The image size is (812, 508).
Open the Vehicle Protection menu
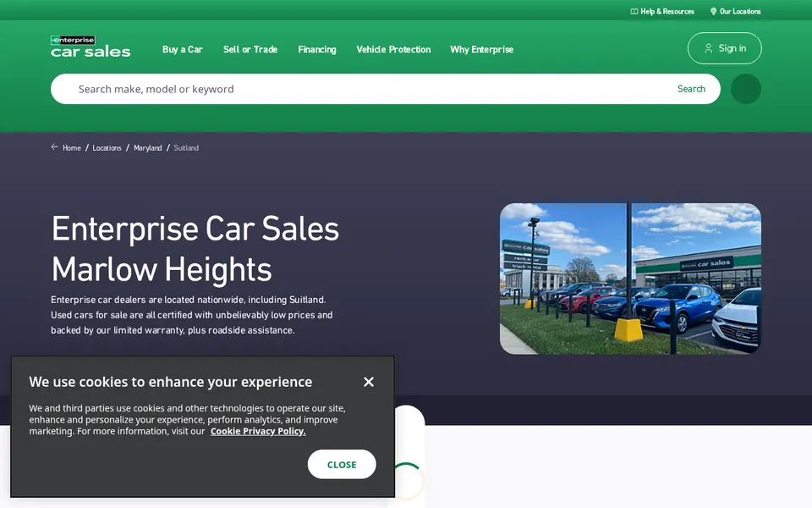tap(393, 49)
